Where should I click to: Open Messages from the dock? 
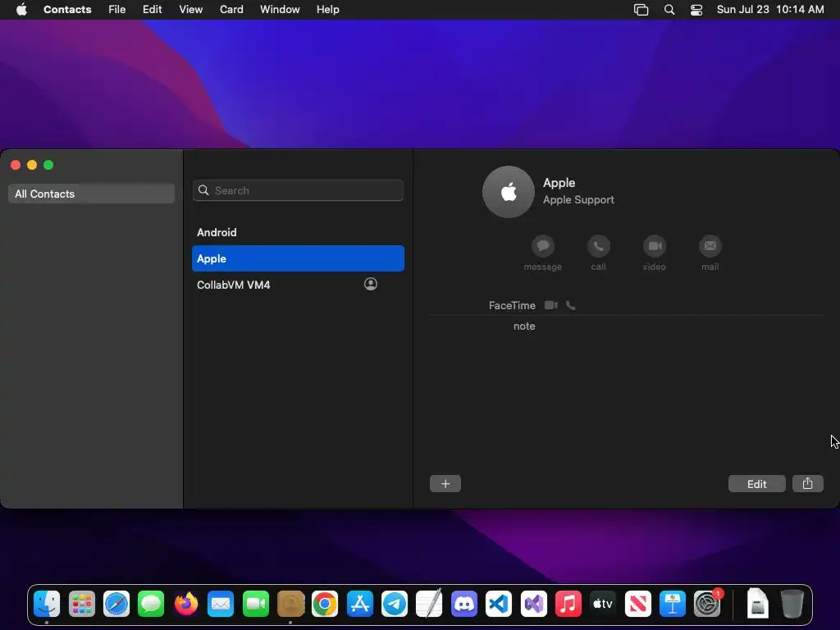pos(151,604)
